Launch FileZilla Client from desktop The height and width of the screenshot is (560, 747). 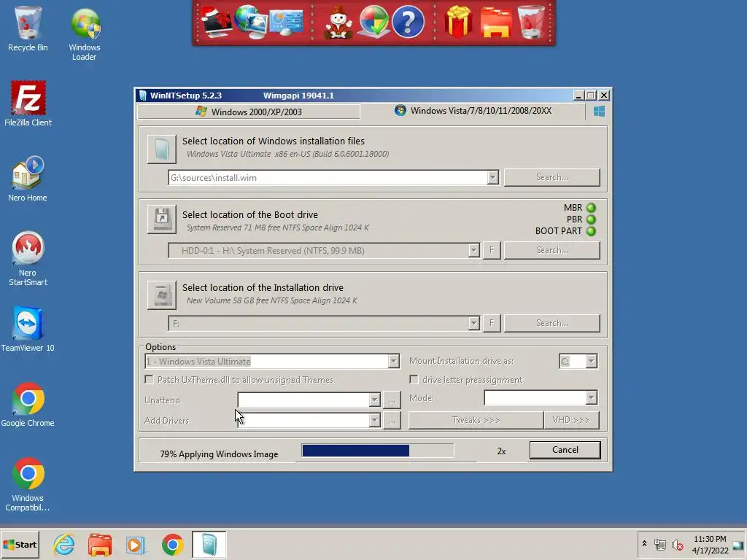[x=28, y=104]
